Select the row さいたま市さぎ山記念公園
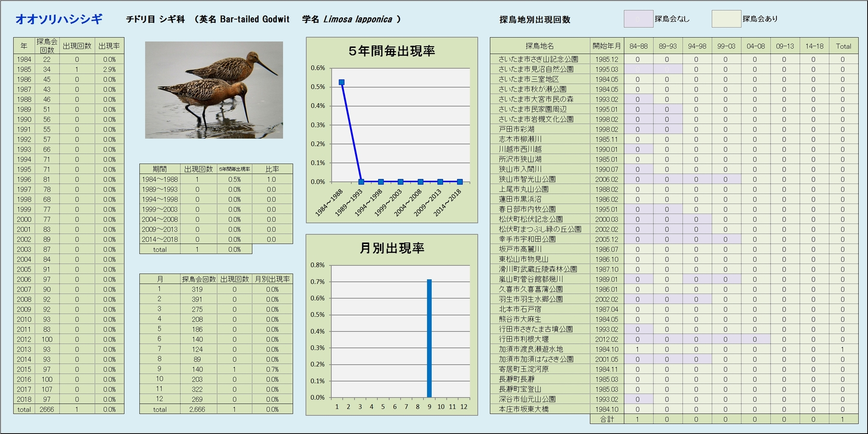The image size is (868, 434). pyautogui.click(x=674, y=59)
